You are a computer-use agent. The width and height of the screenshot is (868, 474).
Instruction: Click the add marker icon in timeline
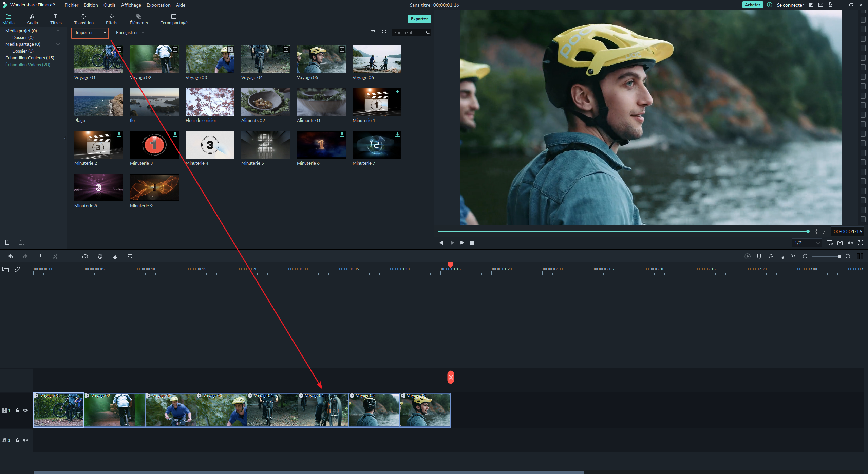coord(758,256)
